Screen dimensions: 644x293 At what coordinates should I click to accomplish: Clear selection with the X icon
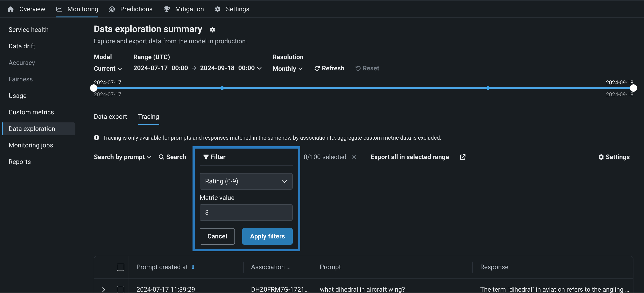click(x=354, y=157)
